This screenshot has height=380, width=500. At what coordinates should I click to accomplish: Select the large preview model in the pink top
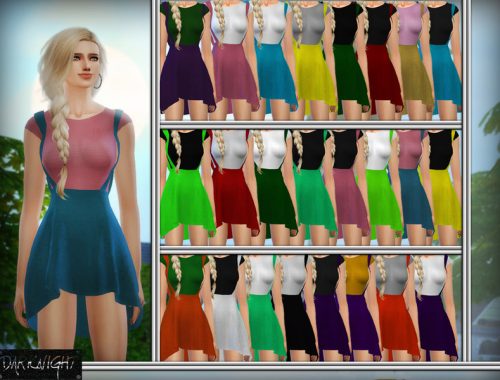(80, 193)
